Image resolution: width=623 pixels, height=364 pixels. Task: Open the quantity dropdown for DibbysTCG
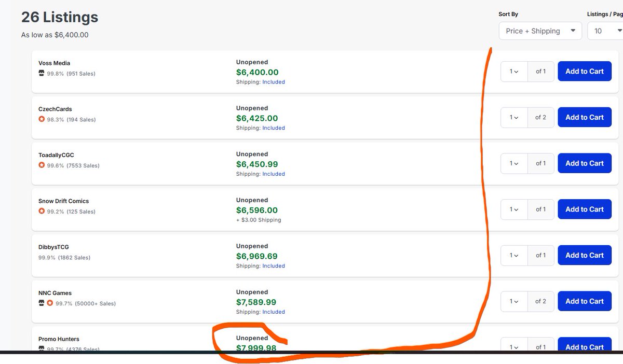(514, 255)
